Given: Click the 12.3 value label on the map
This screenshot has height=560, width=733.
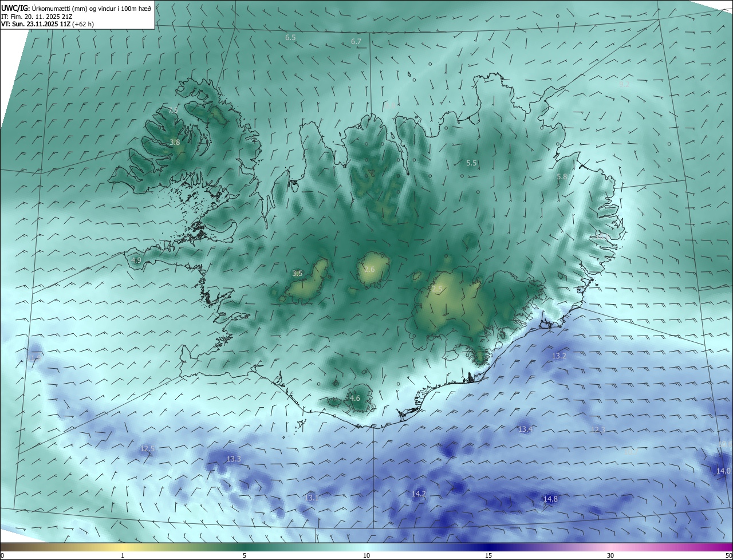Looking at the screenshot, I should [598, 429].
